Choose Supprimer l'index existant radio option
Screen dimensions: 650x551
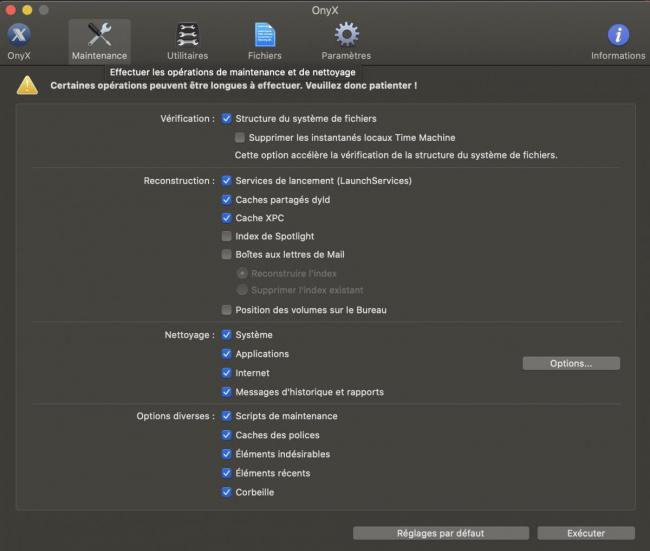coord(241,290)
